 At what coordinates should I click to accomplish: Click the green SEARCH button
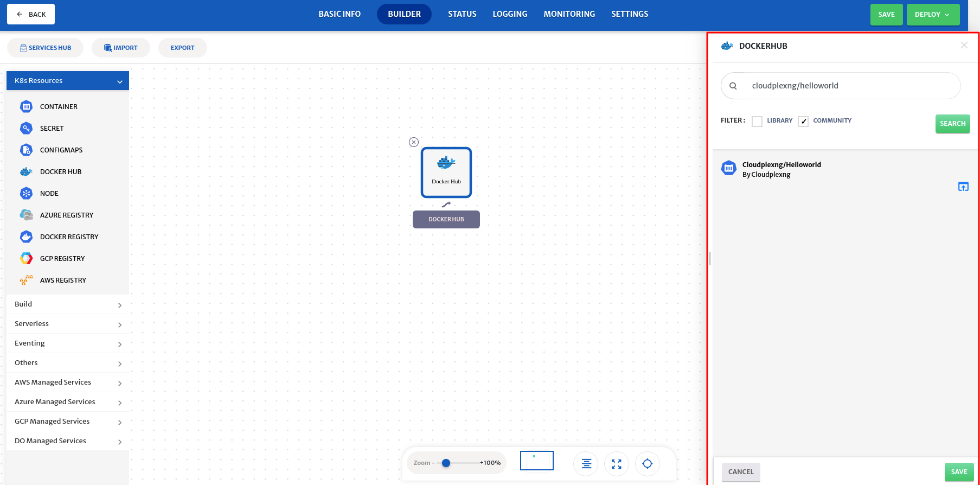point(952,124)
